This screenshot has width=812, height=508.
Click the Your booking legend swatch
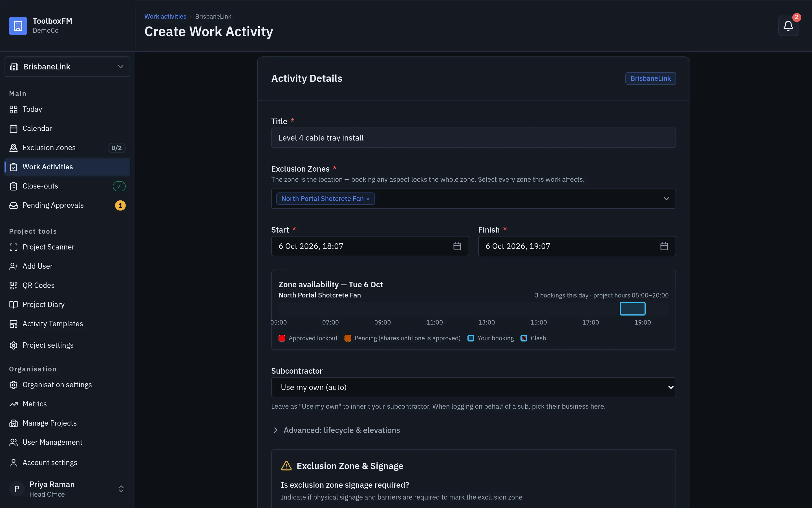pyautogui.click(x=471, y=338)
